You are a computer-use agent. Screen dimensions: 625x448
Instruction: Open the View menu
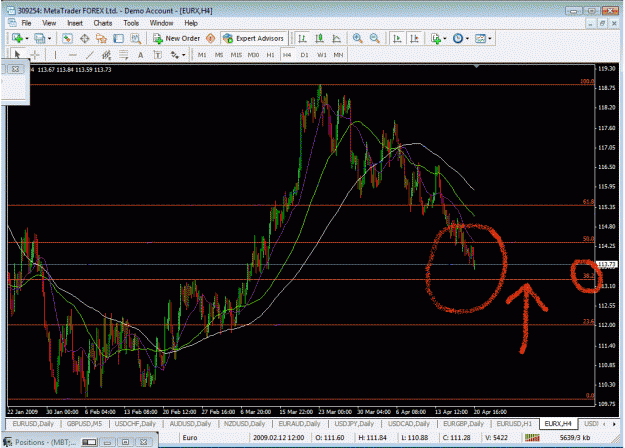pyautogui.click(x=49, y=23)
